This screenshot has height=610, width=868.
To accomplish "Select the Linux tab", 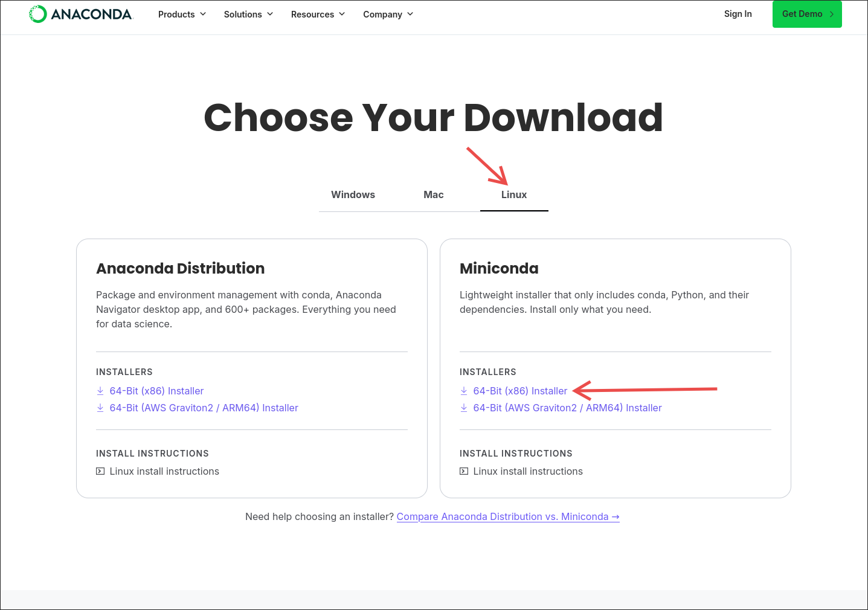I will pyautogui.click(x=514, y=194).
